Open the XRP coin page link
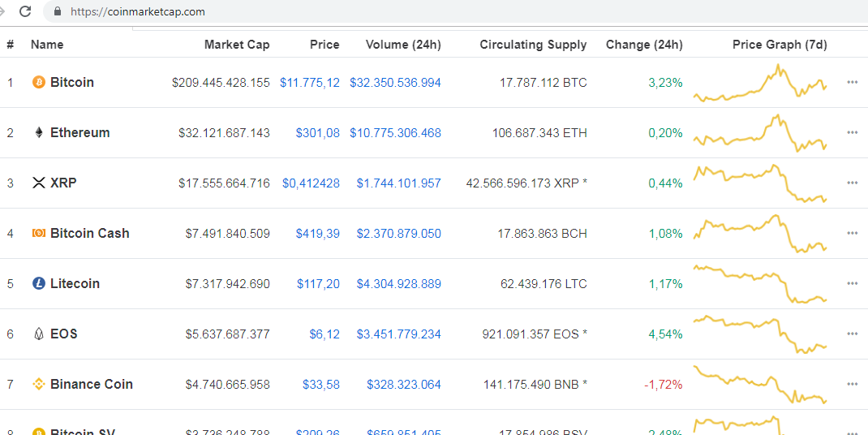Viewport: 868px width, 435px height. pyautogui.click(x=63, y=183)
